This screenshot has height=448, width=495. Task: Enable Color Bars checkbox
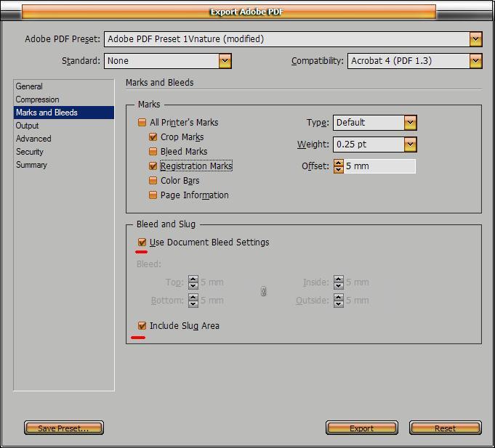(153, 181)
